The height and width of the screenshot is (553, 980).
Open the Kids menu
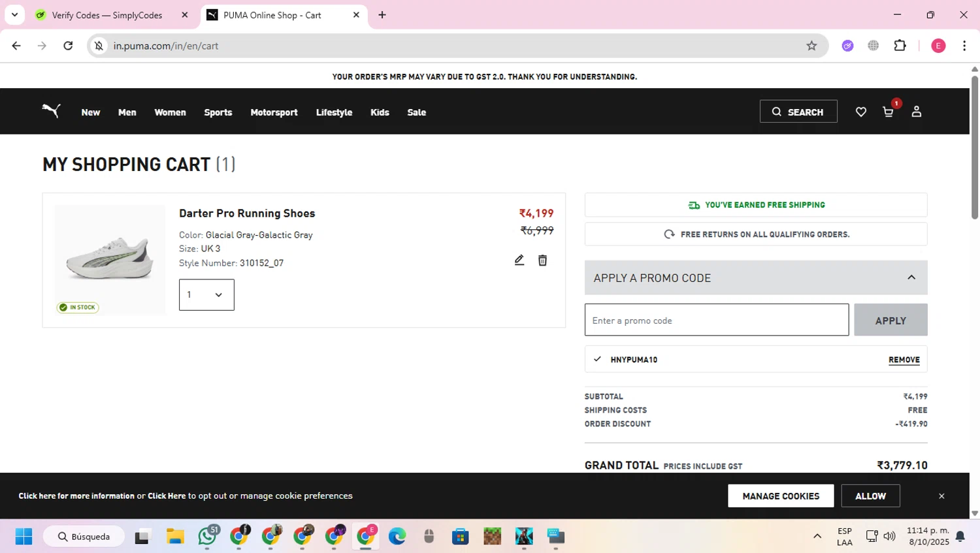[380, 112]
